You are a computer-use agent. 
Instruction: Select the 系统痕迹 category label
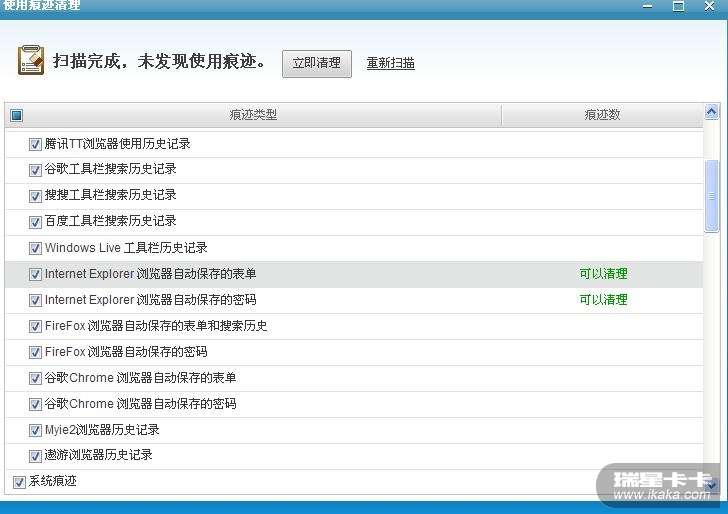[x=52, y=481]
